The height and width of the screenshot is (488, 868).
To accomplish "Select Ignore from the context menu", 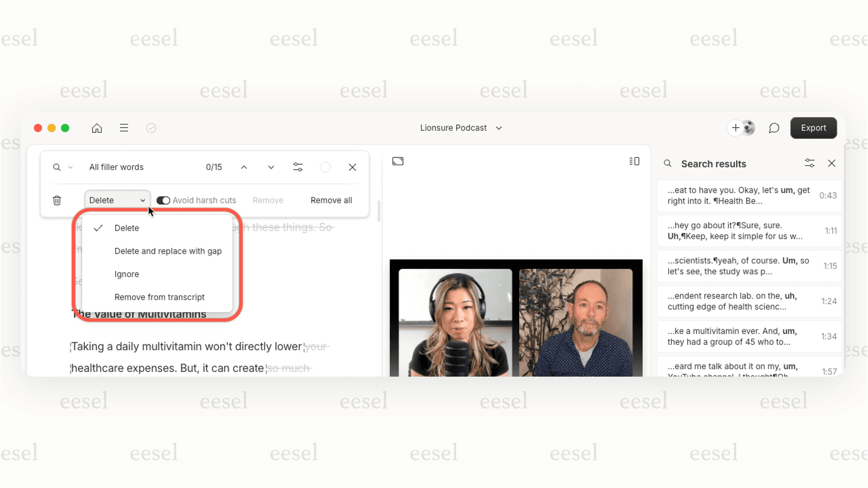I will (127, 274).
